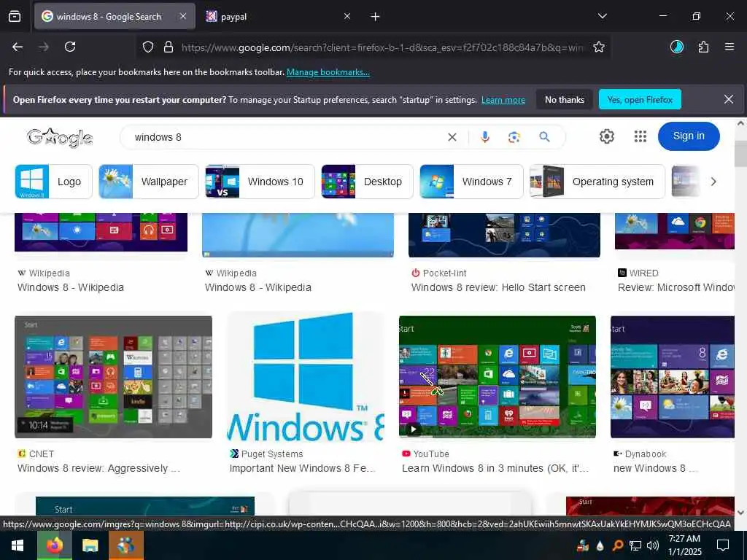Image resolution: width=747 pixels, height=560 pixels.
Task: Dismiss the Open Firefox notification bar
Action: click(729, 99)
